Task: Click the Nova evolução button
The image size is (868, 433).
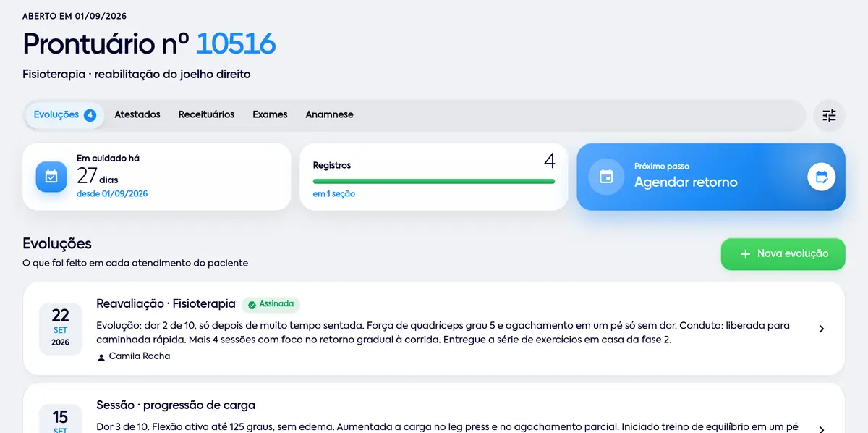Action: tap(783, 254)
